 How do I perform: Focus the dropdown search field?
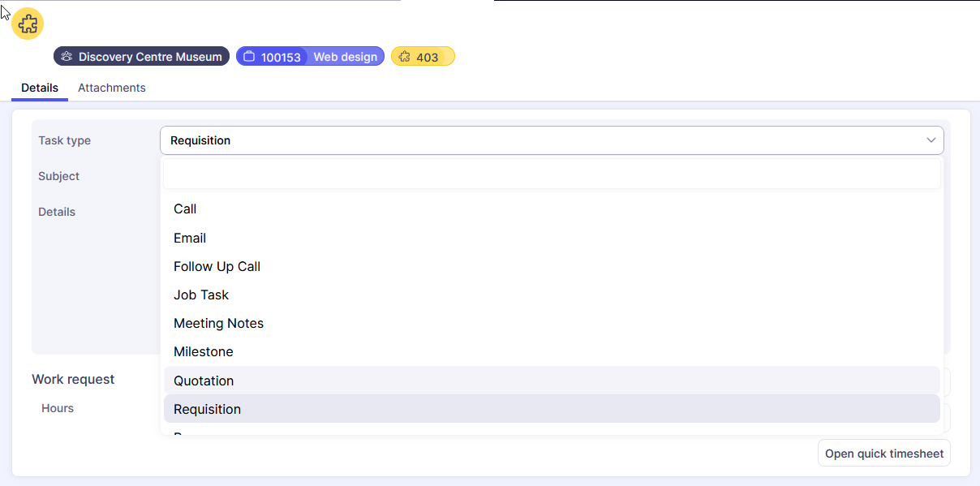tap(552, 174)
